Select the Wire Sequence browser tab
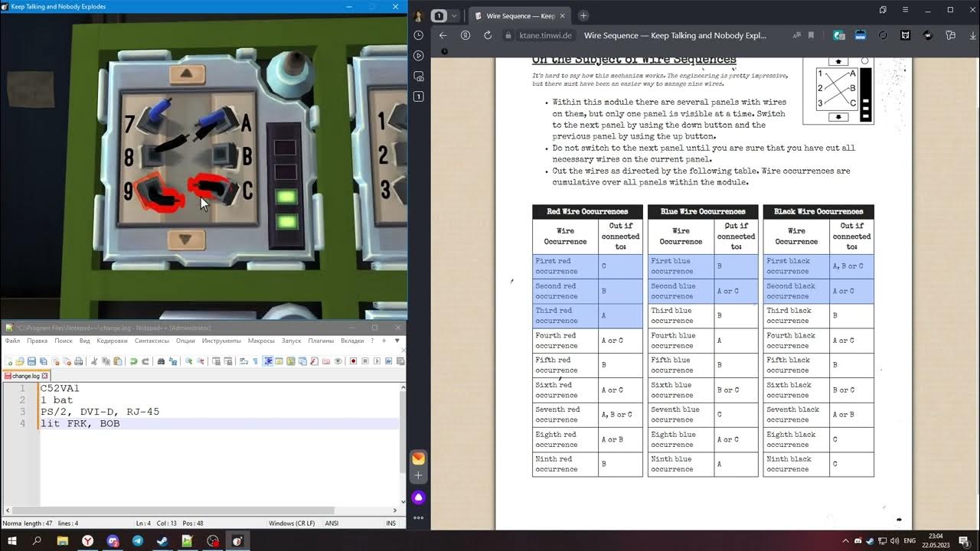 (519, 15)
